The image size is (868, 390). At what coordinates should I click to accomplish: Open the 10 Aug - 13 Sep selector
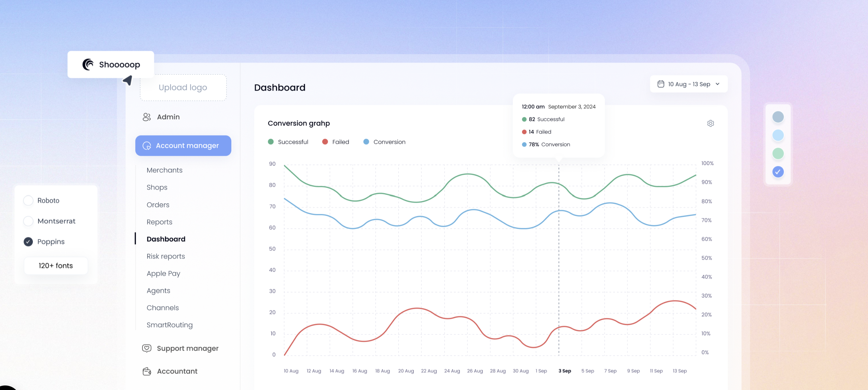689,84
